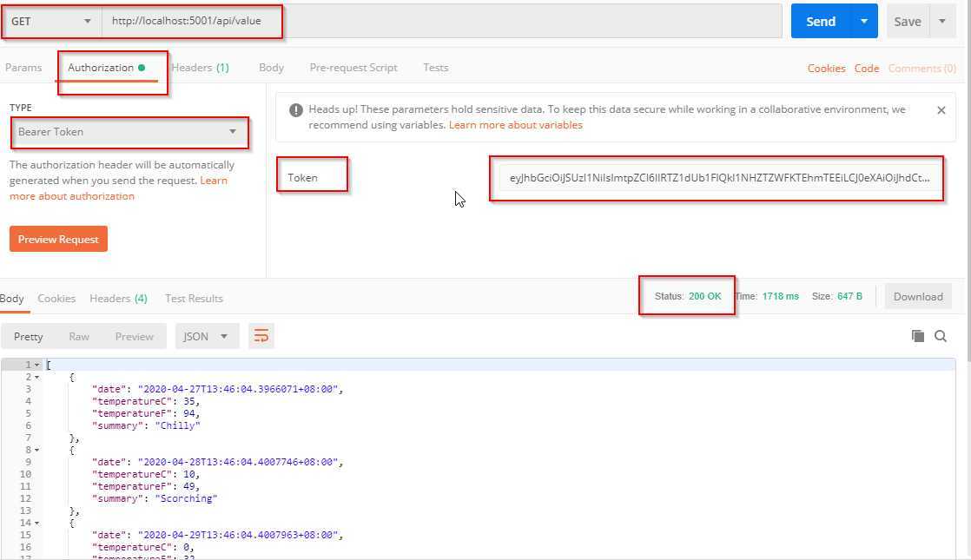The width and height of the screenshot is (971, 560).
Task: Click the warning info icon
Action: 296,110
